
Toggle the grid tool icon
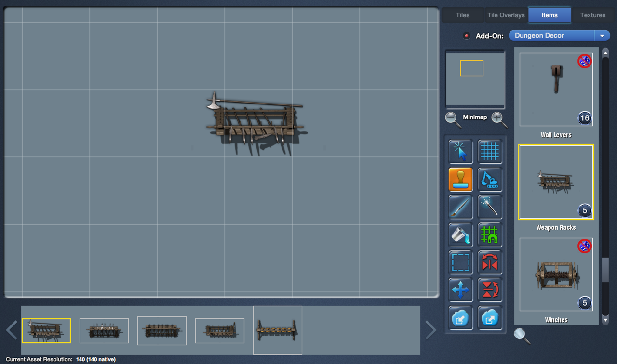click(x=490, y=152)
